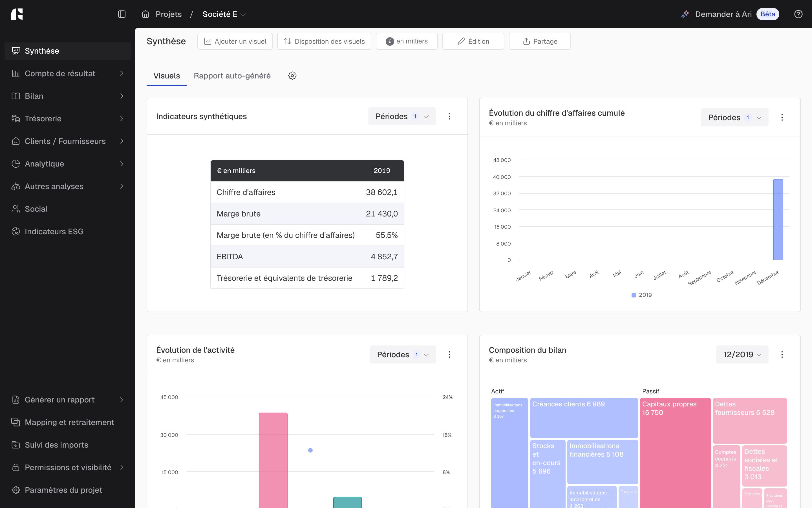
Task: Click the Permissions et visibilité lock icon
Action: click(16, 467)
